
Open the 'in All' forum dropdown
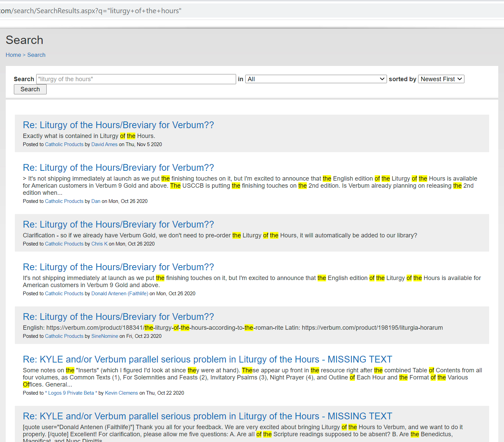316,79
